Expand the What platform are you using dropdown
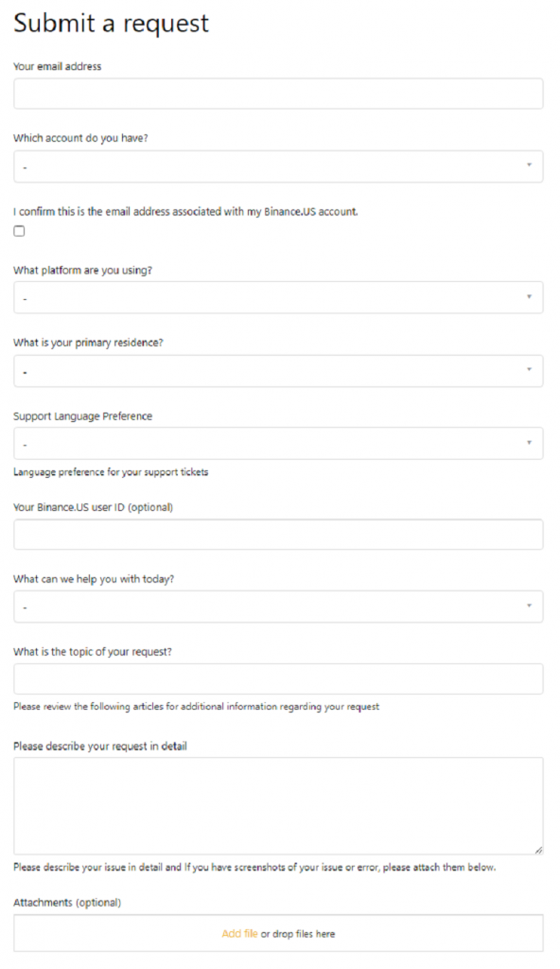The height and width of the screenshot is (969, 560). 278,297
